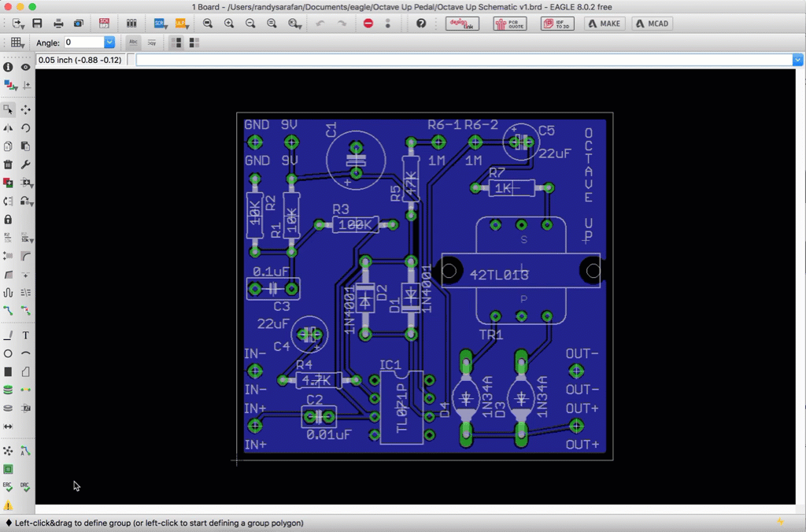
Task: Enable first group selection mode
Action: click(x=176, y=42)
